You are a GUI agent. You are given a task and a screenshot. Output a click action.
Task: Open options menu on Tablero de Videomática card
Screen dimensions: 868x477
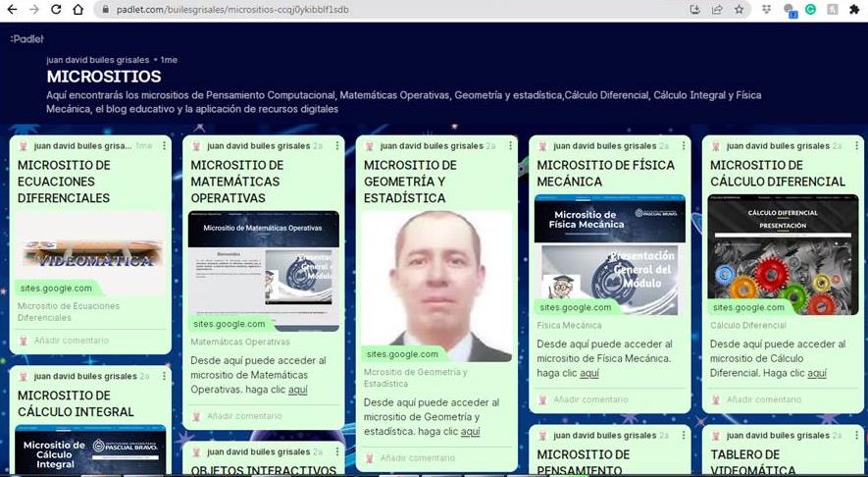857,436
